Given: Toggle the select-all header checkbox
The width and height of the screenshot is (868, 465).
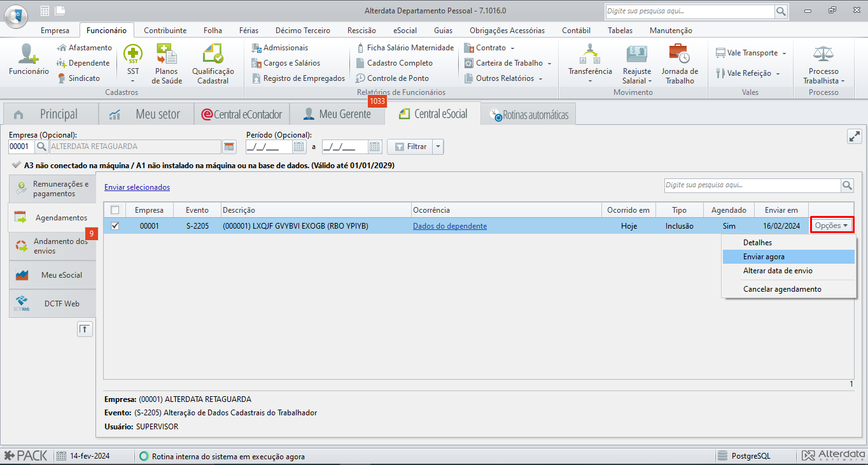Looking at the screenshot, I should tap(115, 210).
